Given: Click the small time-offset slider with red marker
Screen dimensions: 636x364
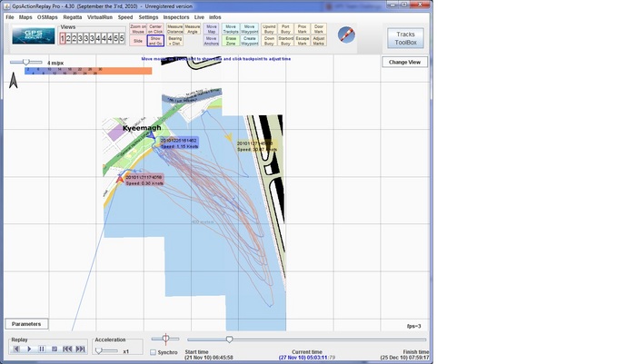Looking at the screenshot, I should coord(165,339).
